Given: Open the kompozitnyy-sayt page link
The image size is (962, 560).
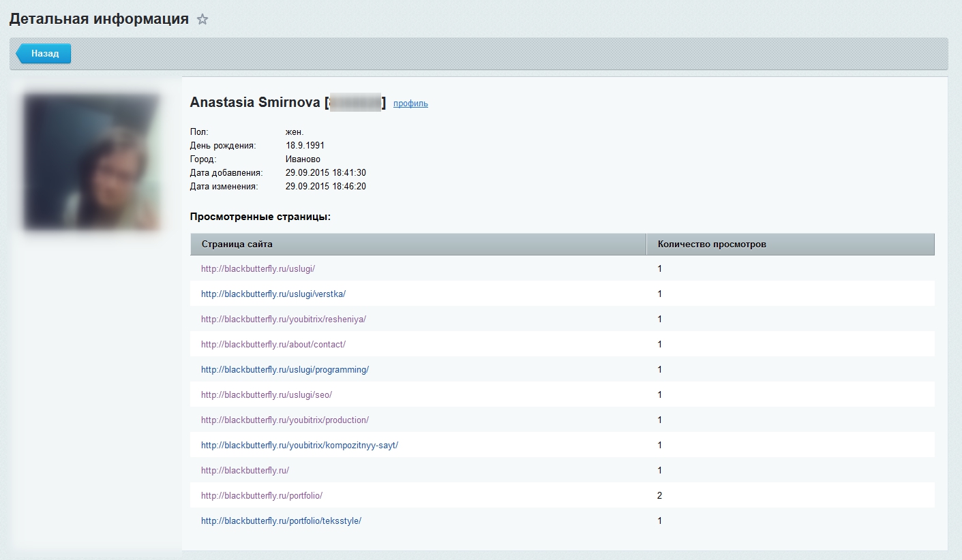Looking at the screenshot, I should pyautogui.click(x=299, y=446).
